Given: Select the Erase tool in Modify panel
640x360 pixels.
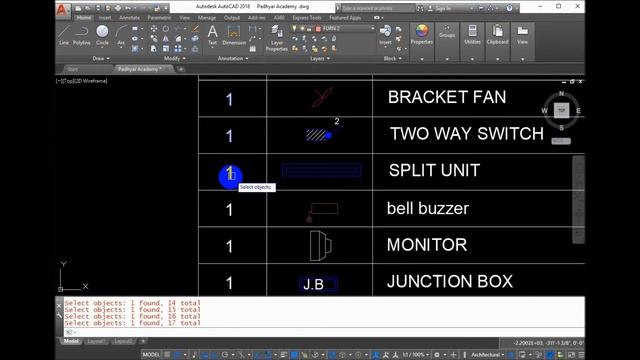Looking at the screenshot, I should 195,29.
